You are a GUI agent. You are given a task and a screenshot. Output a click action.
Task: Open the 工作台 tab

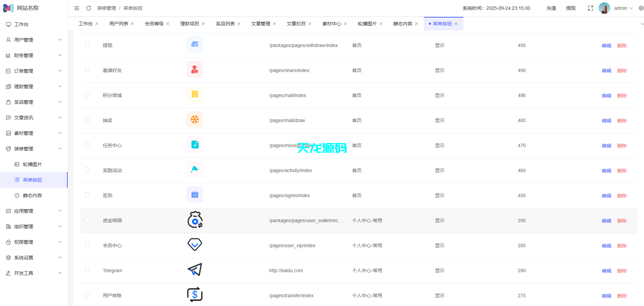86,23
